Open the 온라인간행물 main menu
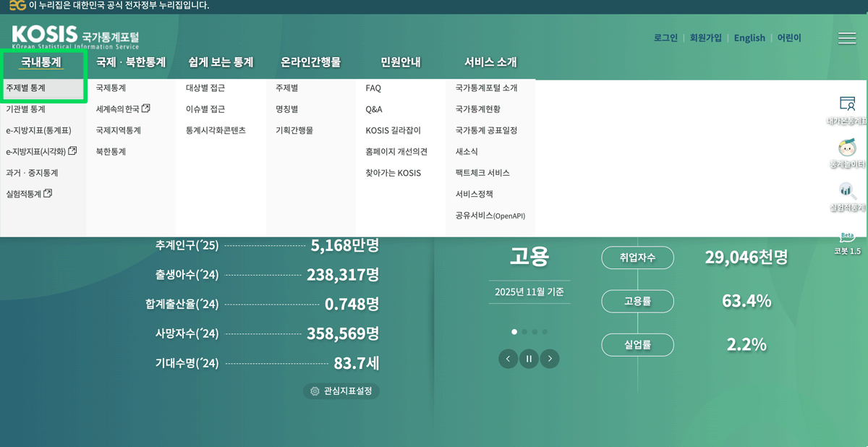 [310, 62]
